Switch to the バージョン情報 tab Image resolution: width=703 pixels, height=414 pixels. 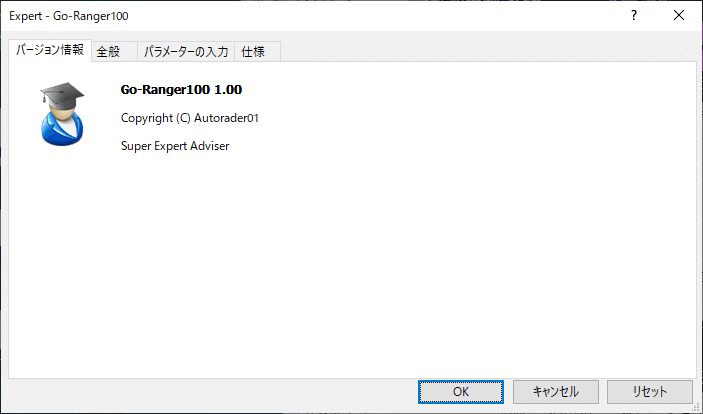tap(50, 50)
